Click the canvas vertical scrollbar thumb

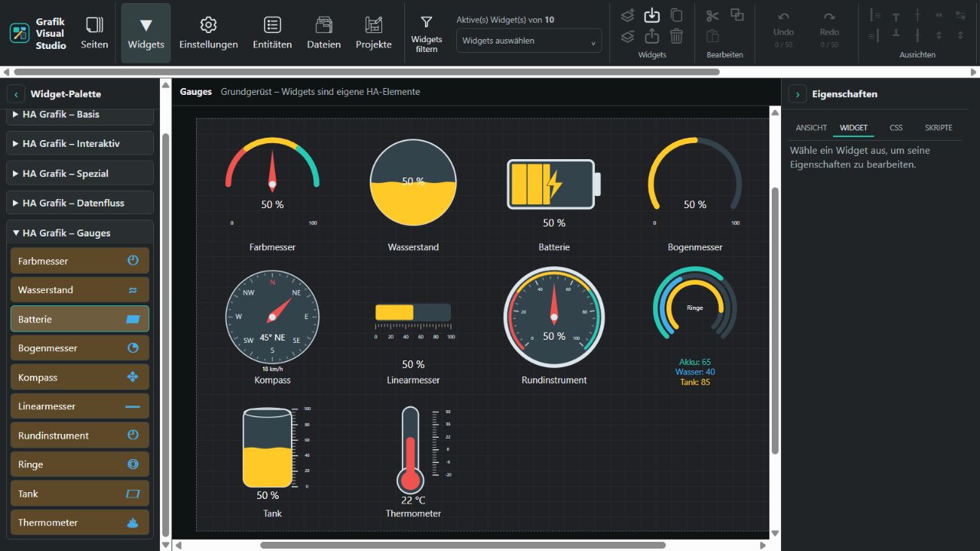pyautogui.click(x=775, y=320)
